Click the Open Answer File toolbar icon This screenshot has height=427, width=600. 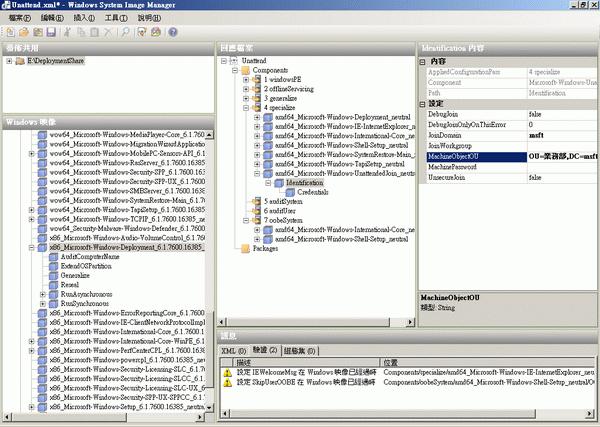coord(24,33)
